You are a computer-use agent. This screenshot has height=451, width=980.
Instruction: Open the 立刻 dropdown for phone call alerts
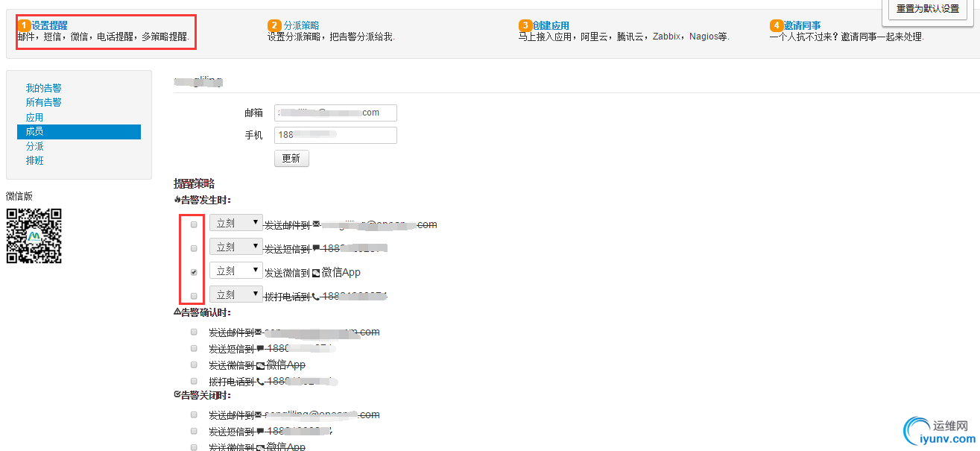(x=235, y=294)
